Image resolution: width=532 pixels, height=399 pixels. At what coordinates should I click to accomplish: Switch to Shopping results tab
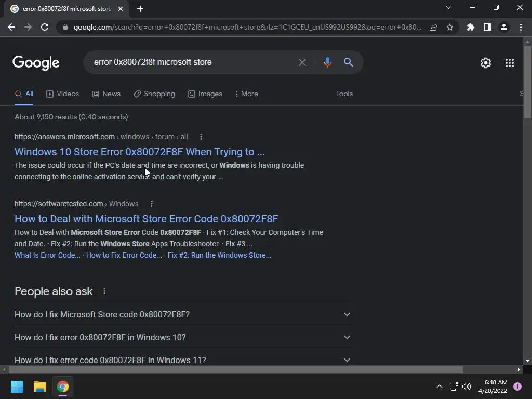click(154, 94)
